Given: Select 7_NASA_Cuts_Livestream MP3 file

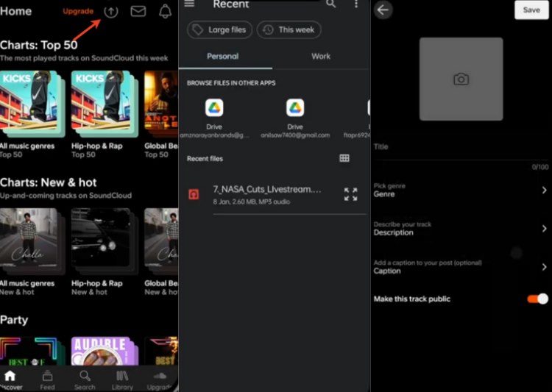Looking at the screenshot, I should point(273,195).
